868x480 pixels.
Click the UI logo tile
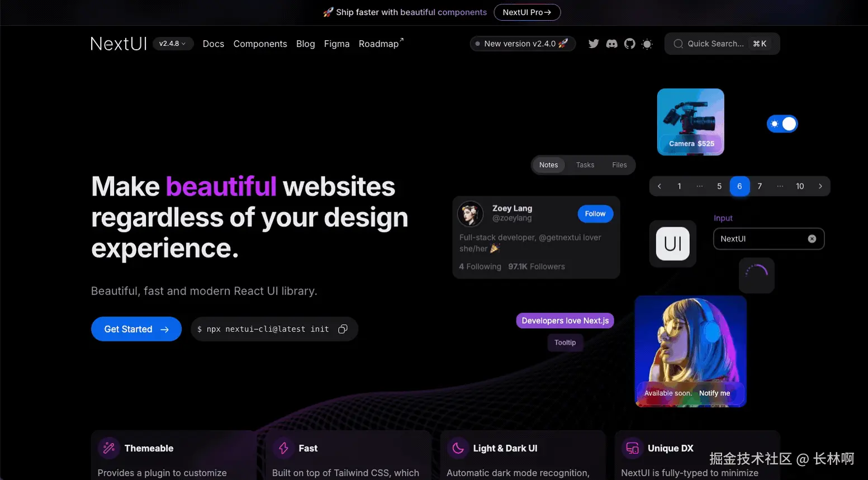tap(673, 244)
